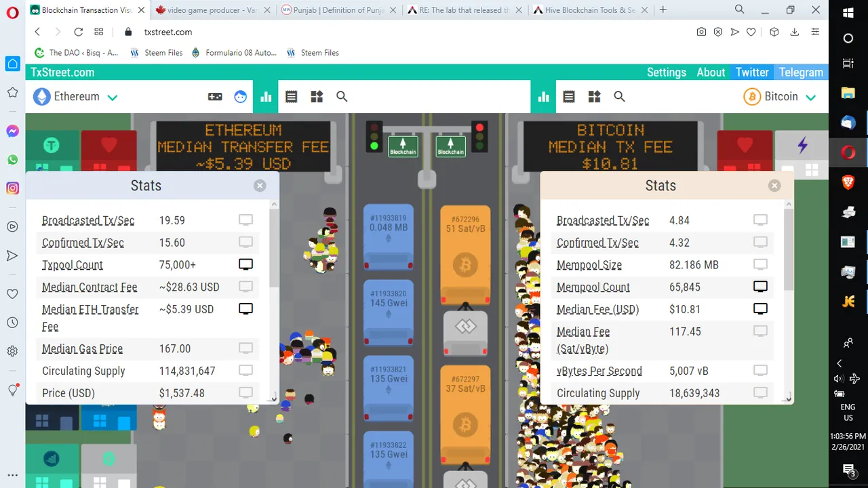Open Speed Dial grid icon beside reload
The image size is (868, 488).
click(99, 32)
